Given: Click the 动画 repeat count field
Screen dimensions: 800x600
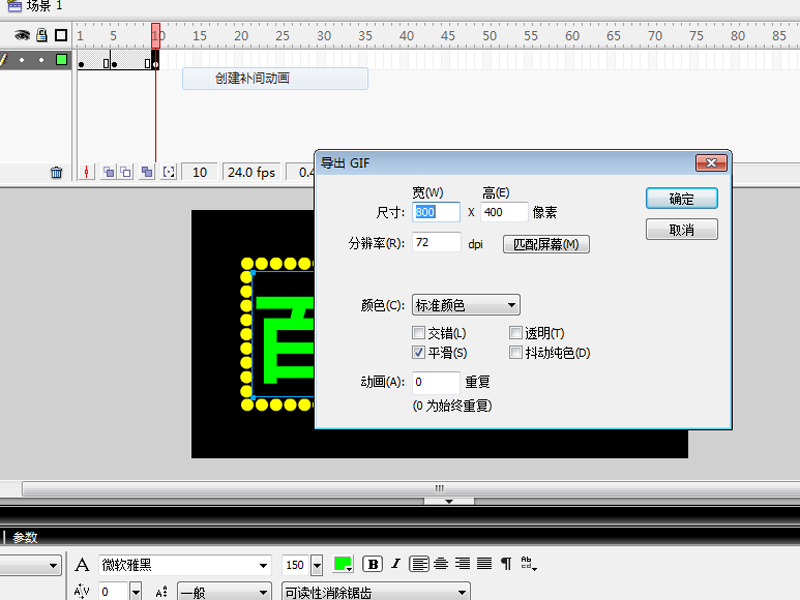Looking at the screenshot, I should point(436,382).
